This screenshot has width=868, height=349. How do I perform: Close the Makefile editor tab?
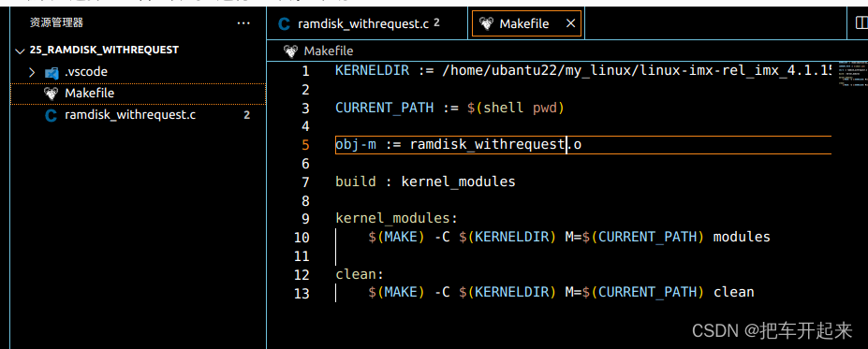coord(571,23)
